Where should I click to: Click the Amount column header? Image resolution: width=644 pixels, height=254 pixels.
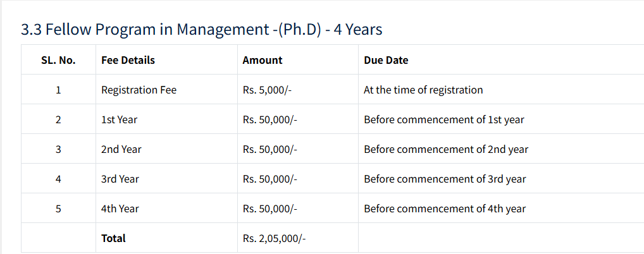263,60
